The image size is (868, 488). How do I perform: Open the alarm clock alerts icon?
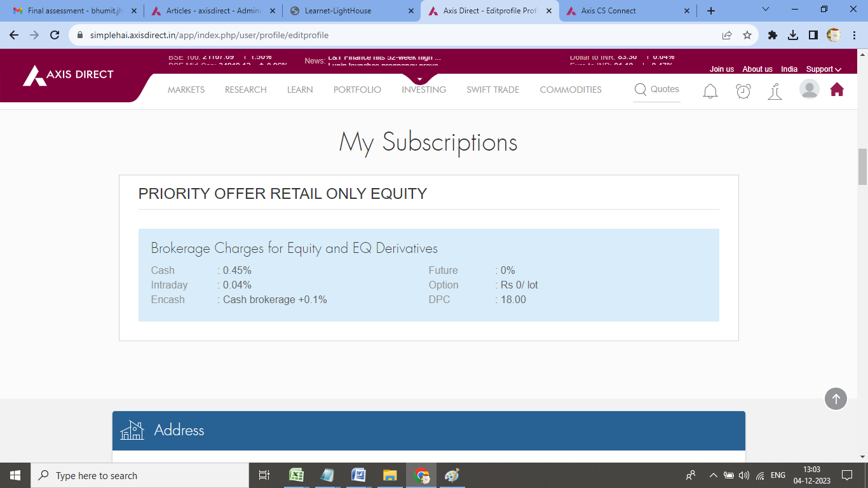(743, 91)
